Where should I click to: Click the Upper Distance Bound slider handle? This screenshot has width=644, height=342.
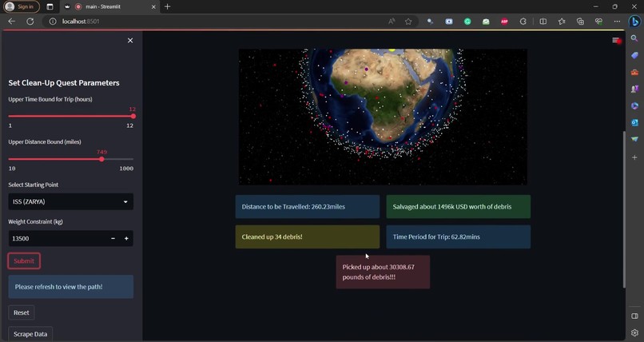(101, 159)
